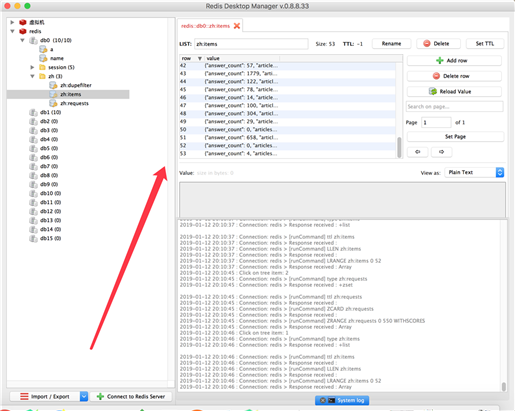Click the list table vertical scrollbar
This screenshot has height=411, width=515.
point(399,147)
